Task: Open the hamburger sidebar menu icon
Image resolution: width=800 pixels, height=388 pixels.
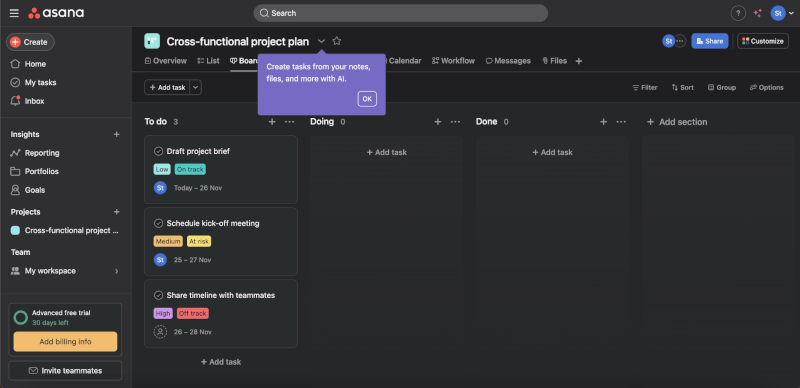Action: (14, 13)
